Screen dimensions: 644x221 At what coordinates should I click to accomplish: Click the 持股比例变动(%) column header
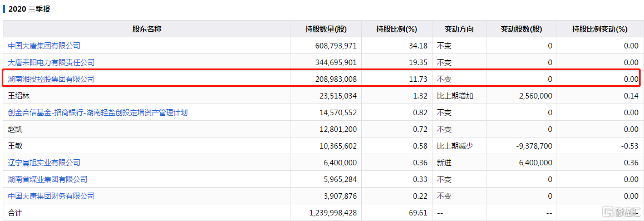(x=600, y=29)
